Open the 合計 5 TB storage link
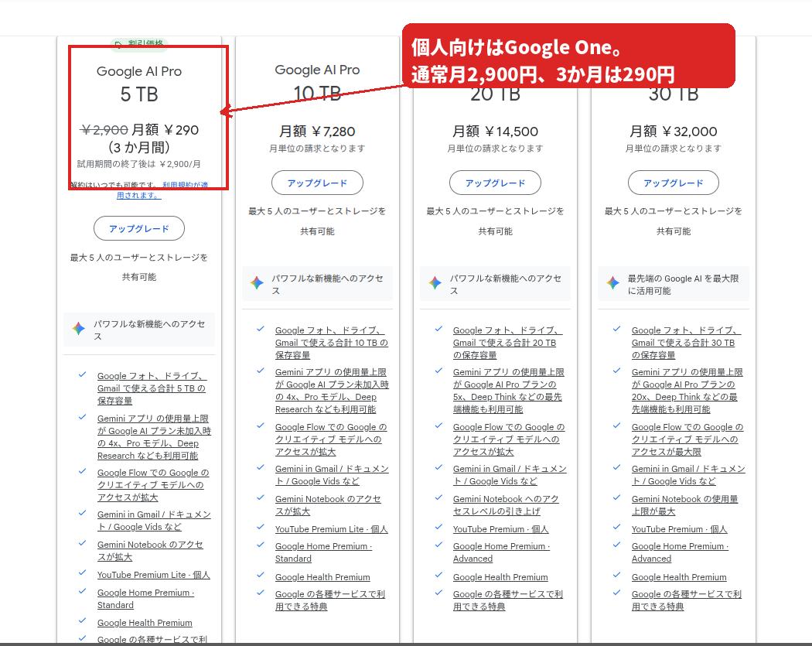The image size is (812, 646). (x=152, y=388)
